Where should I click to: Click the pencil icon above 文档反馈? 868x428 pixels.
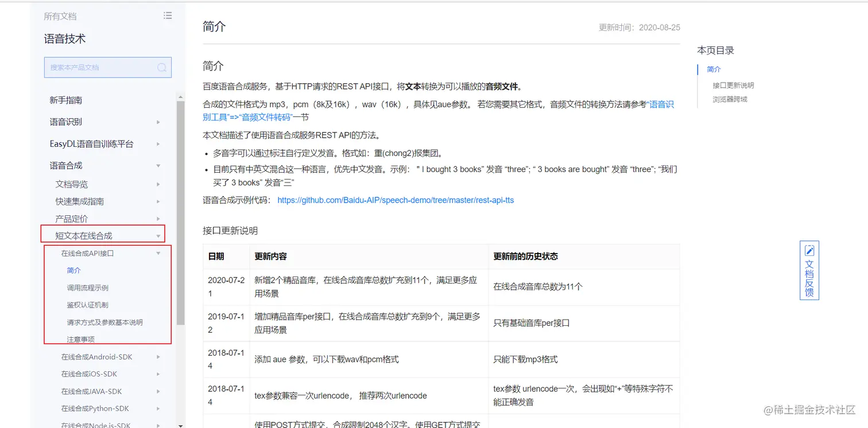[x=809, y=251]
